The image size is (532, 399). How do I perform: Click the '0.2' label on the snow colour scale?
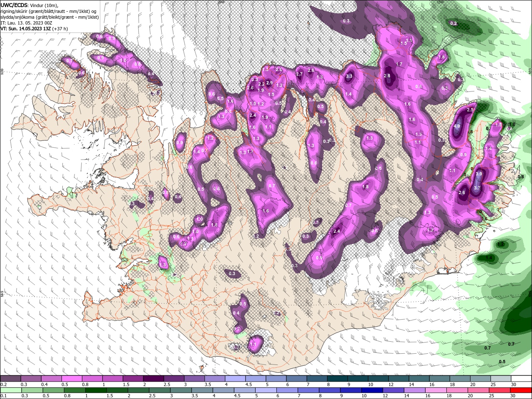pos(3,384)
